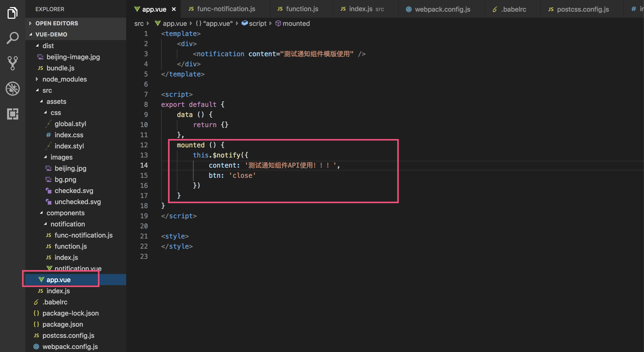
Task: Click the mounted symbol in breadcrumb
Action: (x=296, y=24)
